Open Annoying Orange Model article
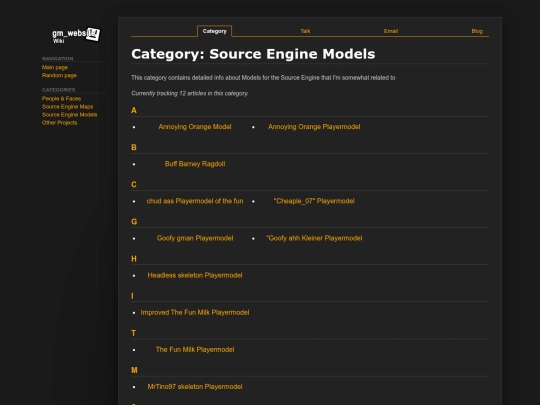 (195, 127)
